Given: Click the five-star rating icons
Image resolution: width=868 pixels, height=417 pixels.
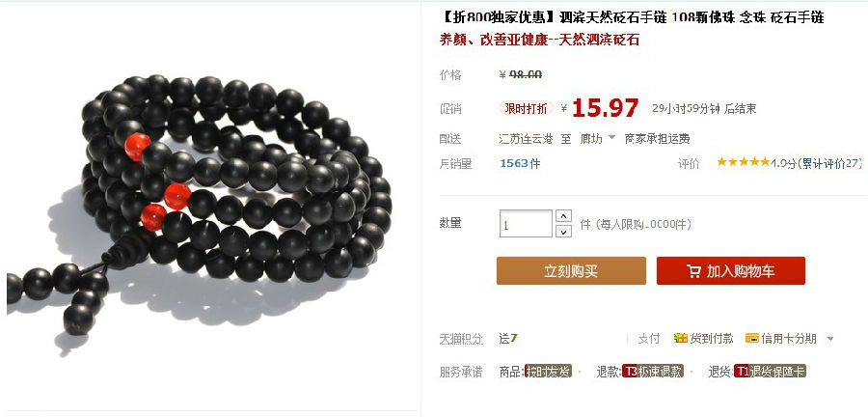Looking at the screenshot, I should coord(743,162).
